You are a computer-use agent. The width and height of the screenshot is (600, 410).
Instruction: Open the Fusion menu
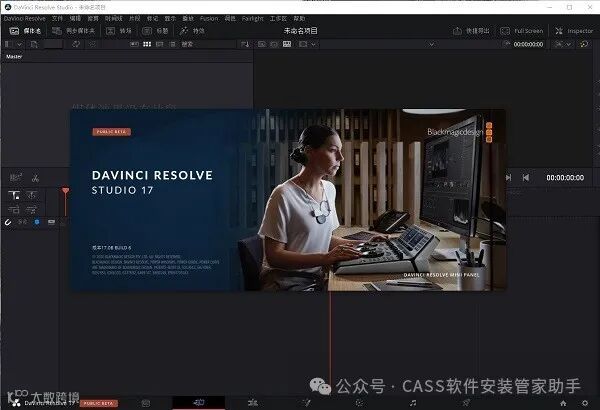click(x=209, y=18)
